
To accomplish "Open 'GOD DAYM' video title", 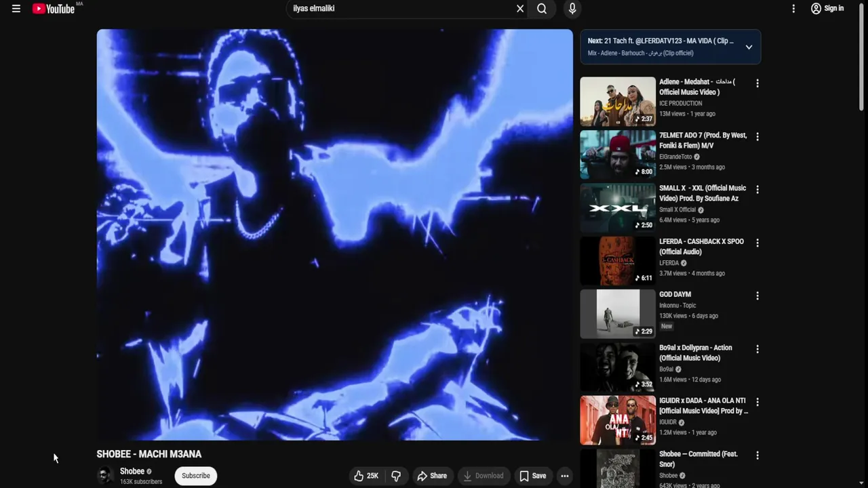I will [x=675, y=295].
